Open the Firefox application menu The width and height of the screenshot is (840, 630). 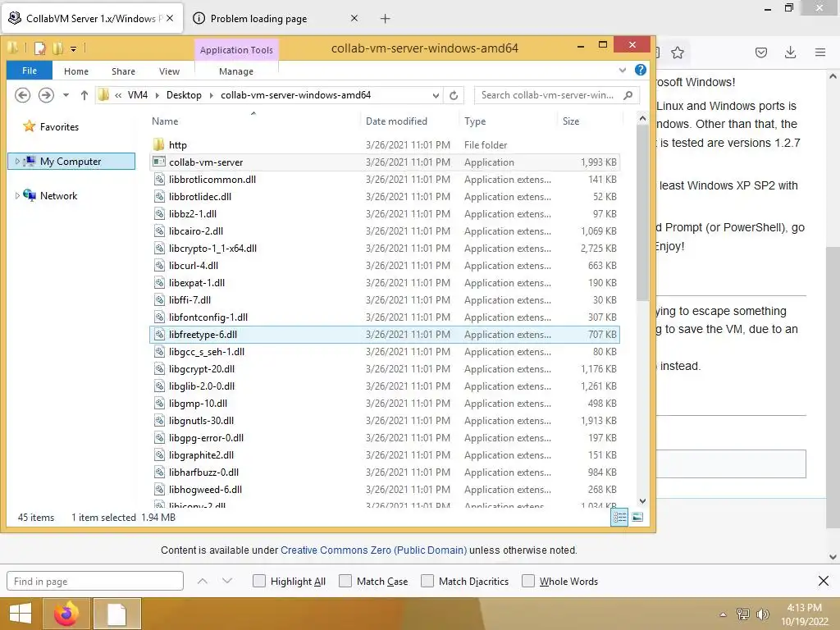click(820, 52)
